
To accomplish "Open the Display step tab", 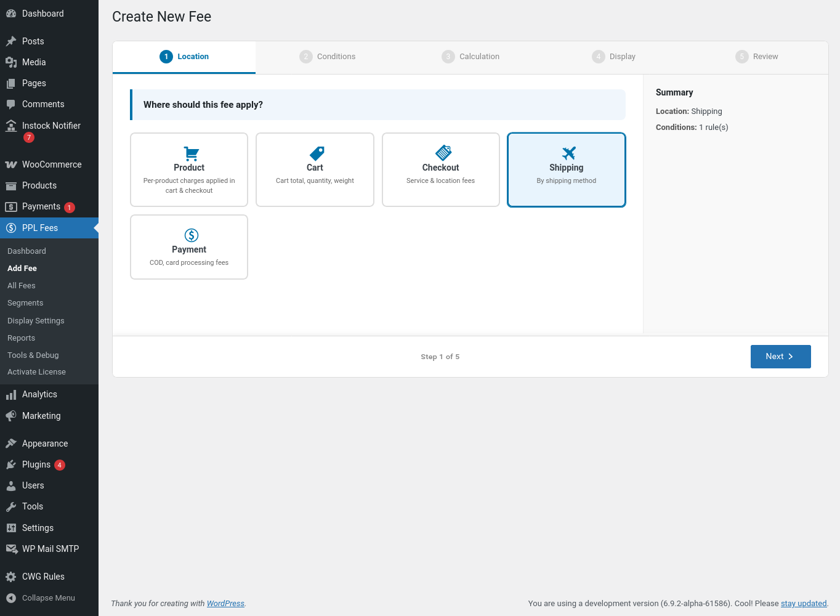I will point(614,57).
